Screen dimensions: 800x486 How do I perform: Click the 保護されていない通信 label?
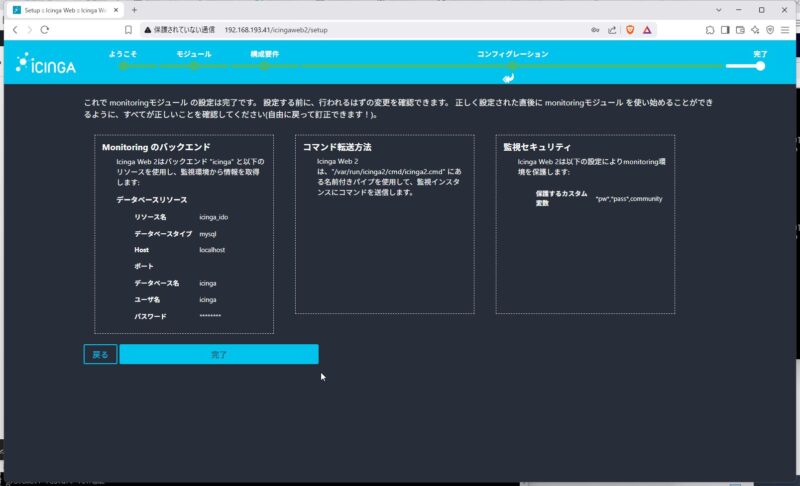tap(184, 30)
